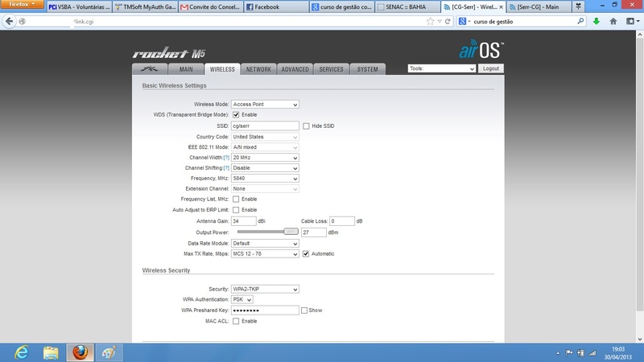Enable the MAC ACL checkbox

[236, 321]
